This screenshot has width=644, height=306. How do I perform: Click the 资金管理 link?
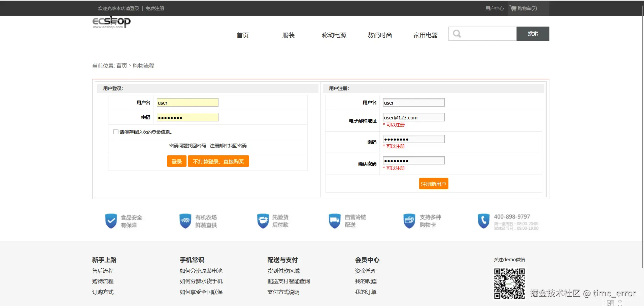point(366,271)
